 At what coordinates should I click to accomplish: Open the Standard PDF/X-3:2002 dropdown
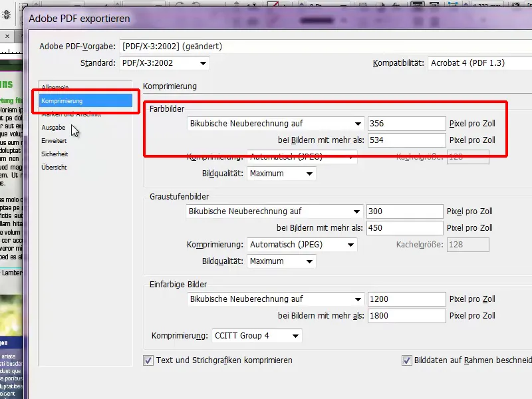point(164,63)
